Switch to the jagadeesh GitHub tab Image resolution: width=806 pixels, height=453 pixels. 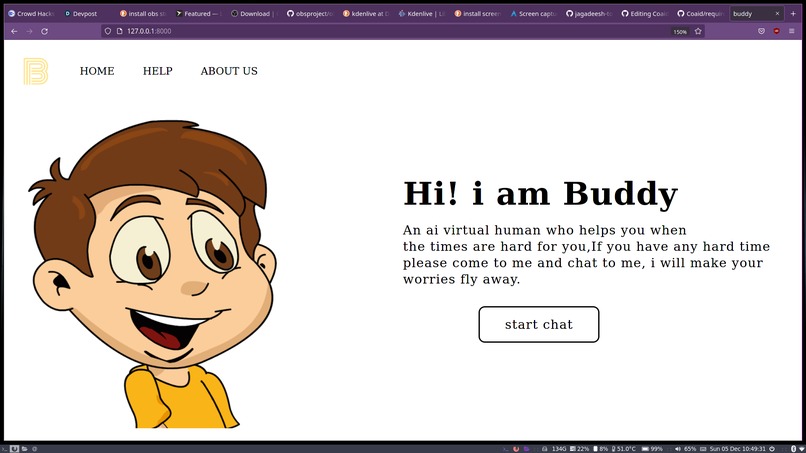click(588, 14)
